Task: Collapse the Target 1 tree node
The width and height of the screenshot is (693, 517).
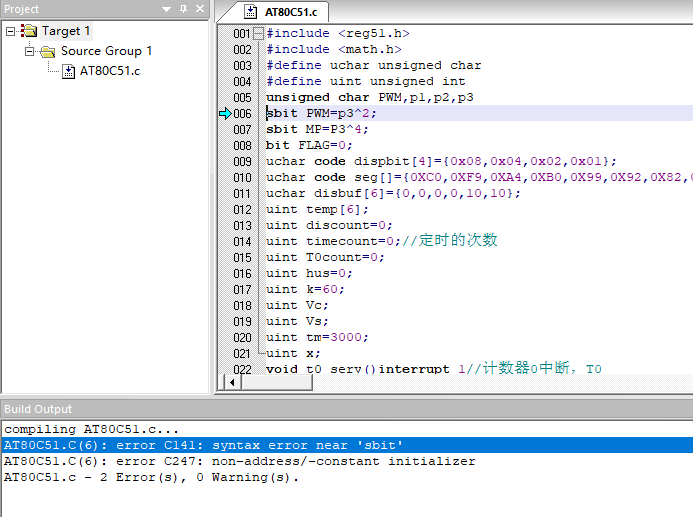Action: click(10, 31)
